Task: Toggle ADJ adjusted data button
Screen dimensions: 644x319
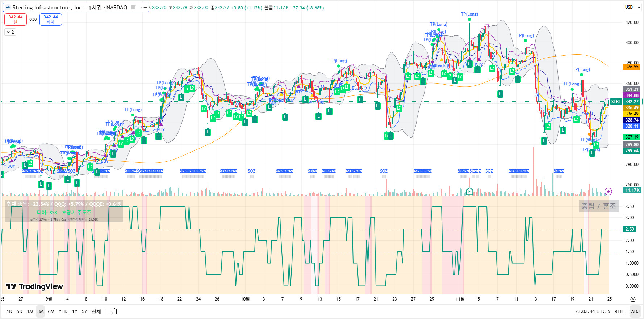Action: 635,311
